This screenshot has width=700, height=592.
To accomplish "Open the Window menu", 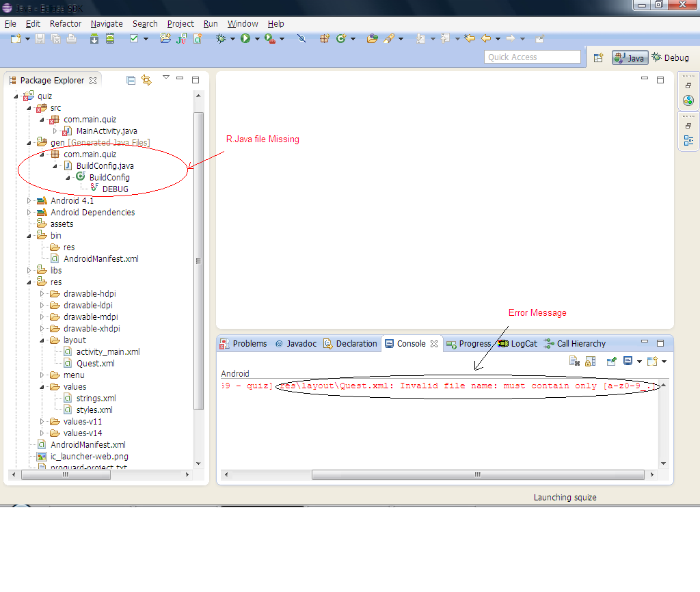I will coord(243,24).
